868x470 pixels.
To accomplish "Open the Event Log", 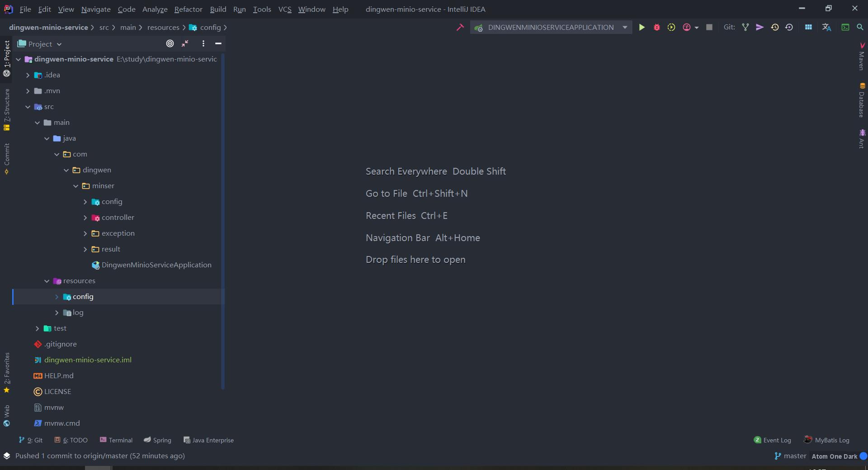I will [773, 440].
